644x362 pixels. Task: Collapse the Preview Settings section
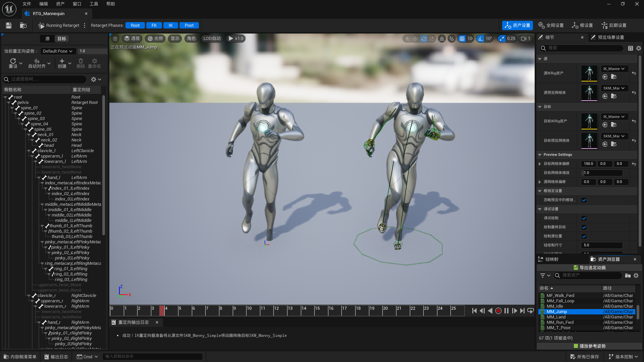[540, 155]
